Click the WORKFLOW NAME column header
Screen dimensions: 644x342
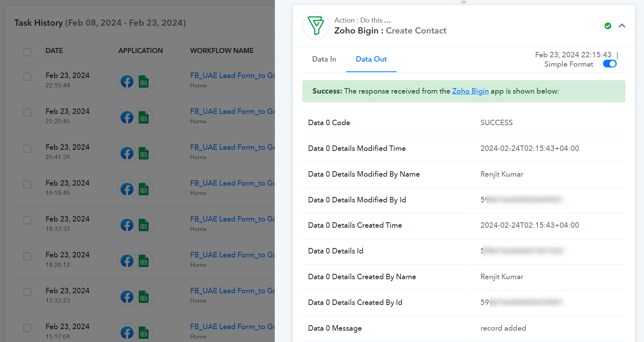pos(222,51)
